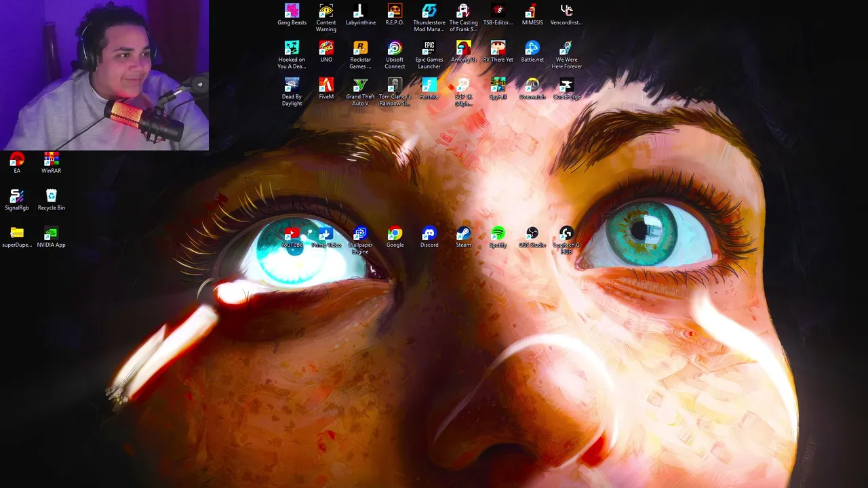This screenshot has height=488, width=868.
Task: Click the Discord icon
Action: (x=429, y=237)
